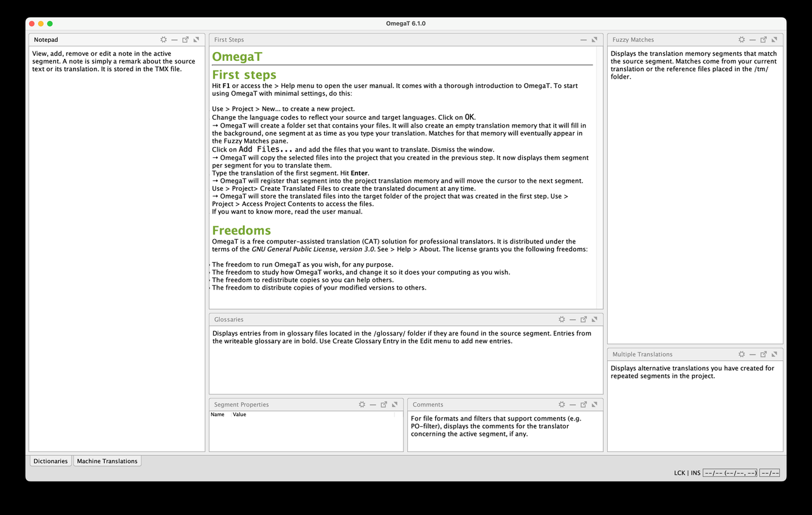Open Glossaries pane settings gear
This screenshot has width=812, height=515.
[561, 320]
